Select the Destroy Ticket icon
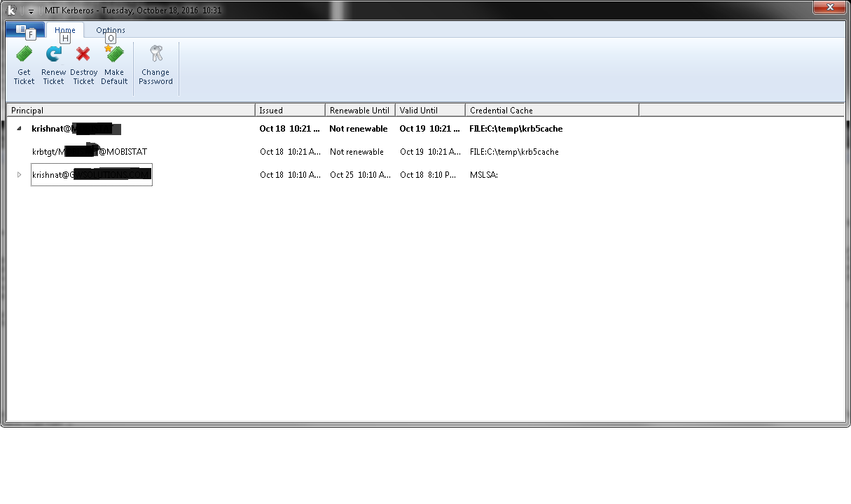This screenshot has width=851, height=504. click(x=83, y=63)
